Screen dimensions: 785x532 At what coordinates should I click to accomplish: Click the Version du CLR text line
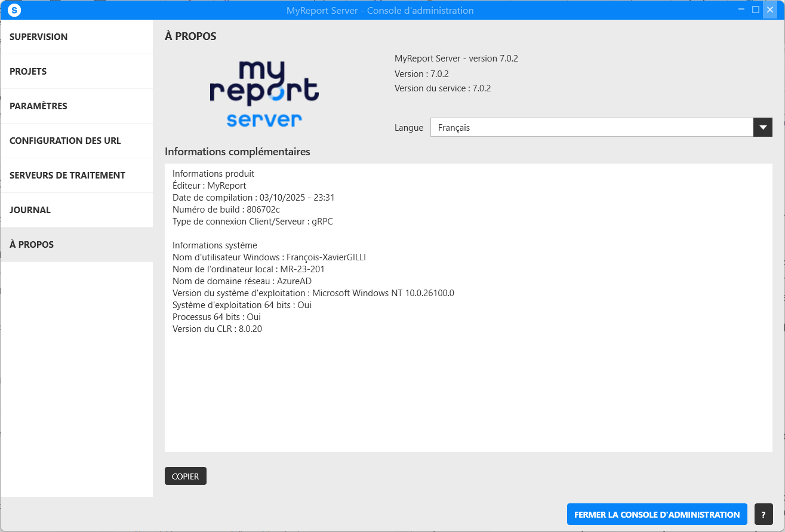pyautogui.click(x=217, y=329)
